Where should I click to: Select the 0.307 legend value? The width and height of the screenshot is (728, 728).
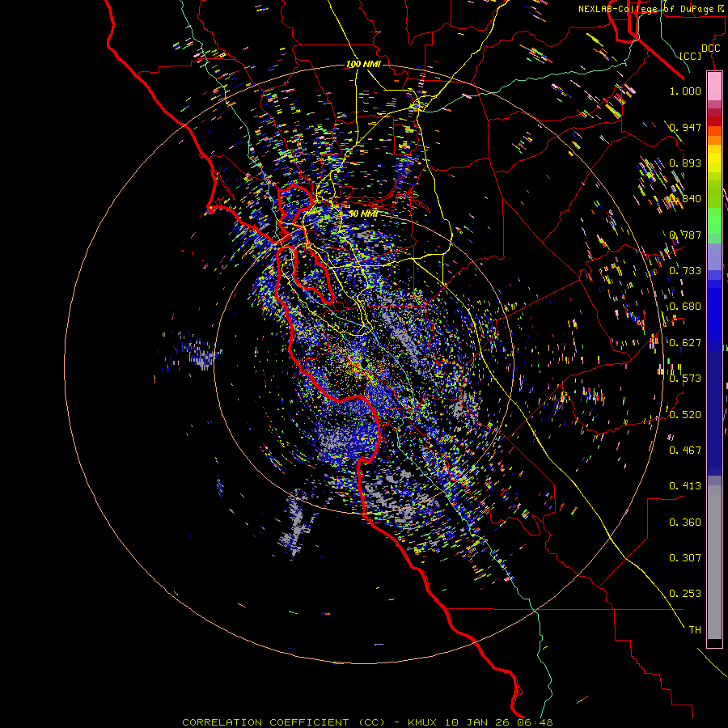pyautogui.click(x=685, y=558)
